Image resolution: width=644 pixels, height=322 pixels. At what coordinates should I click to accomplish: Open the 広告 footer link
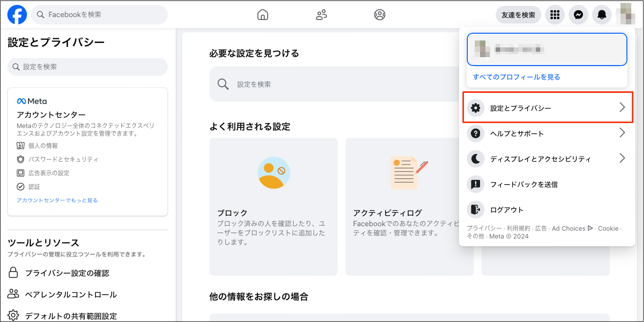(x=541, y=229)
